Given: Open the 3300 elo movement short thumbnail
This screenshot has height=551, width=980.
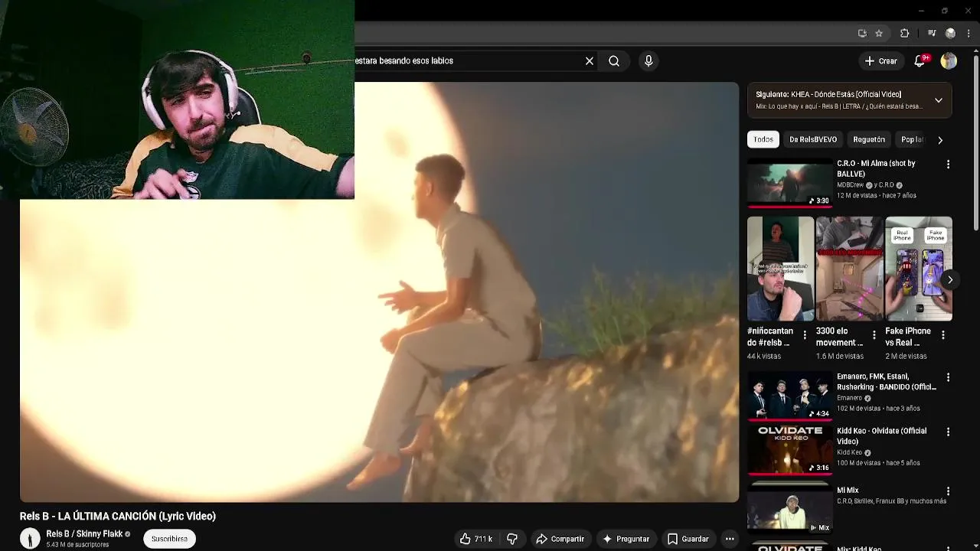Looking at the screenshot, I should [849, 269].
